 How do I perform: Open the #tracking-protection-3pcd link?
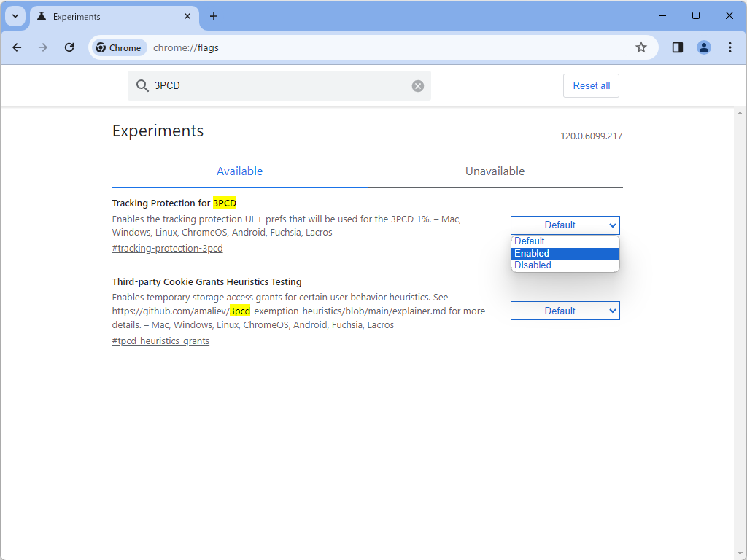[167, 248]
